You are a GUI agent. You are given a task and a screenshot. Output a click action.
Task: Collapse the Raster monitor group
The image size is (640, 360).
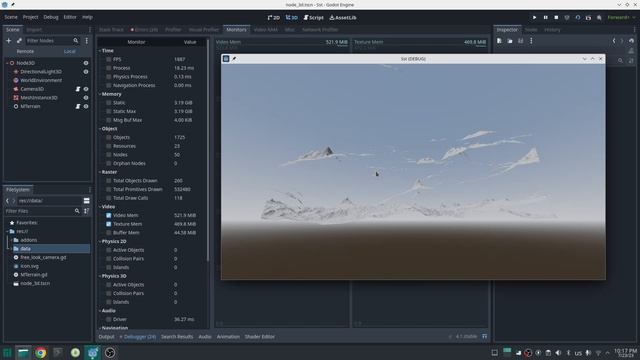click(100, 172)
